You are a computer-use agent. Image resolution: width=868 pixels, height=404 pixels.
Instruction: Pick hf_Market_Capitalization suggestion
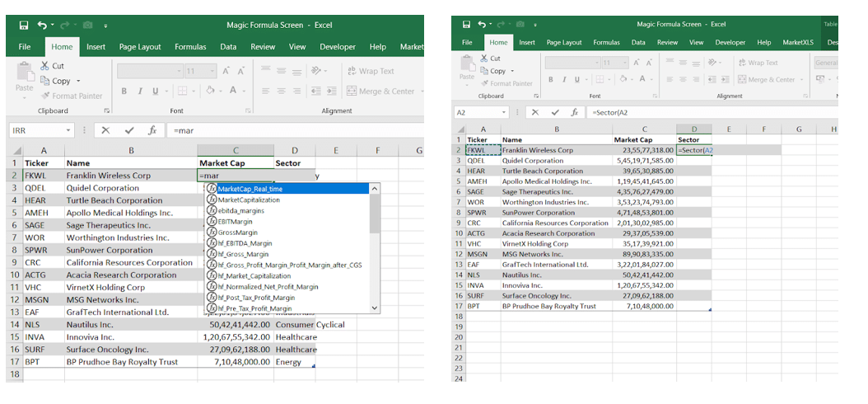click(287, 275)
